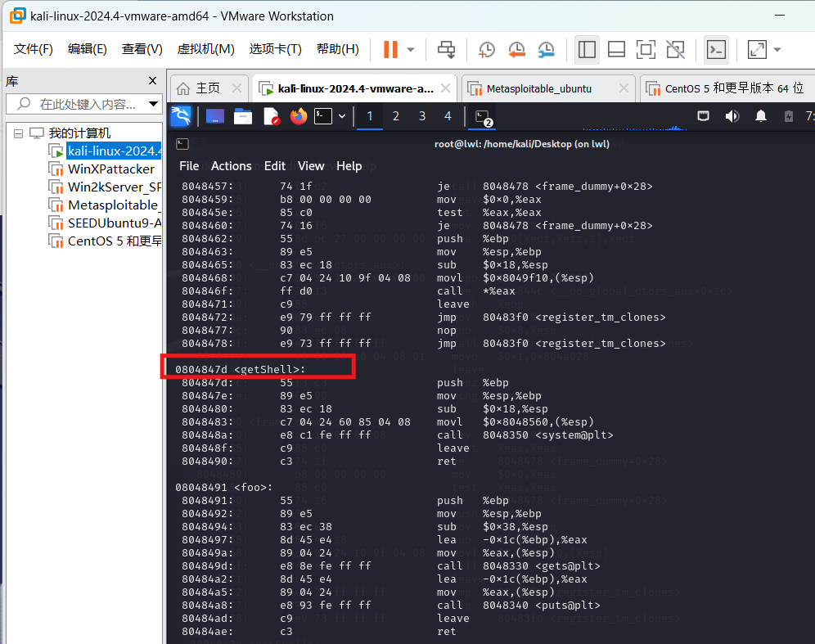The height and width of the screenshot is (644, 815).
Task: Close the kali-linux-2024.4 tab
Action: tap(445, 88)
